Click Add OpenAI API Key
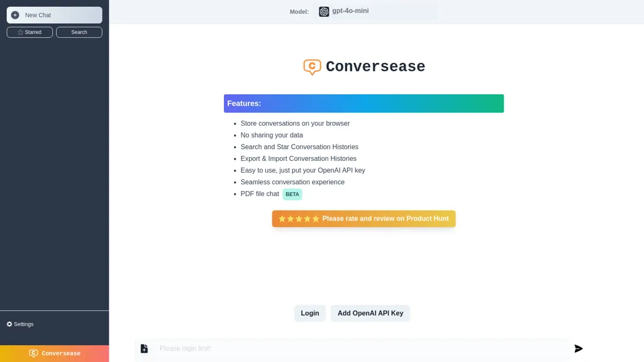The width and height of the screenshot is (644, 362). (370, 313)
